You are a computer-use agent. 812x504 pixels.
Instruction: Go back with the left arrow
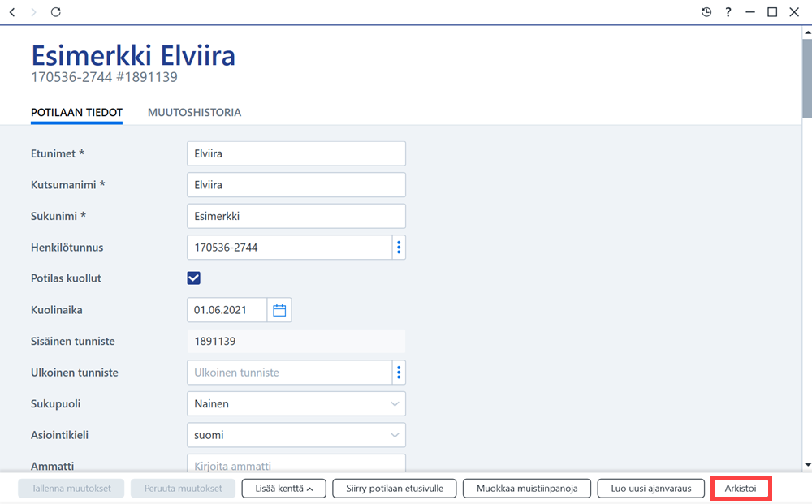pos(12,12)
